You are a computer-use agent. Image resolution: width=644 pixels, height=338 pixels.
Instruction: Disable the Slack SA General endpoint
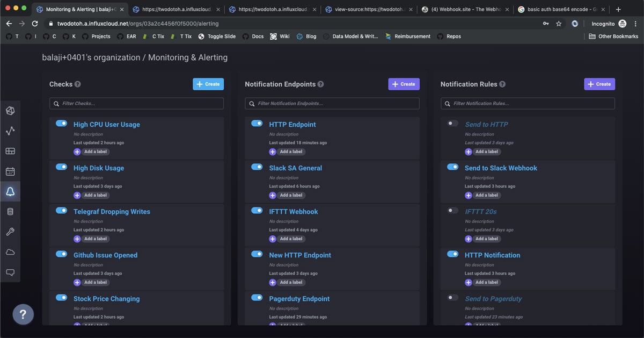click(257, 167)
